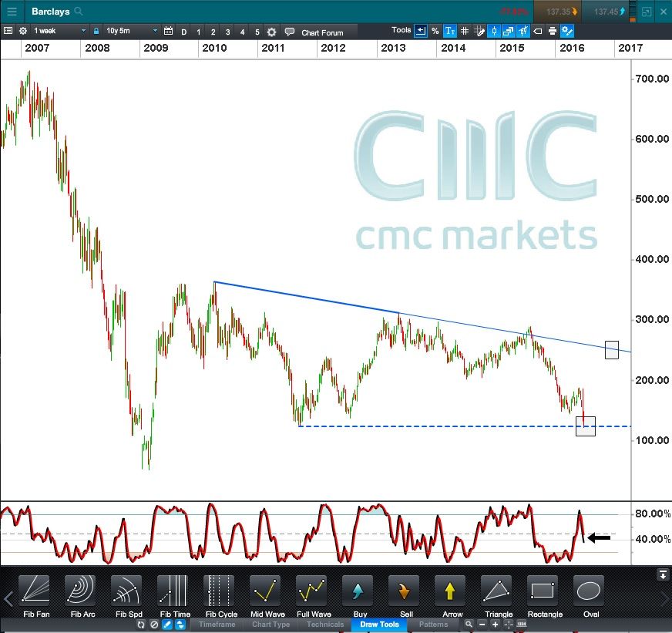Viewport: 672px width, 633px height.
Task: Click the search magnifier next to Barclays
Action: pyautogui.click(x=79, y=11)
